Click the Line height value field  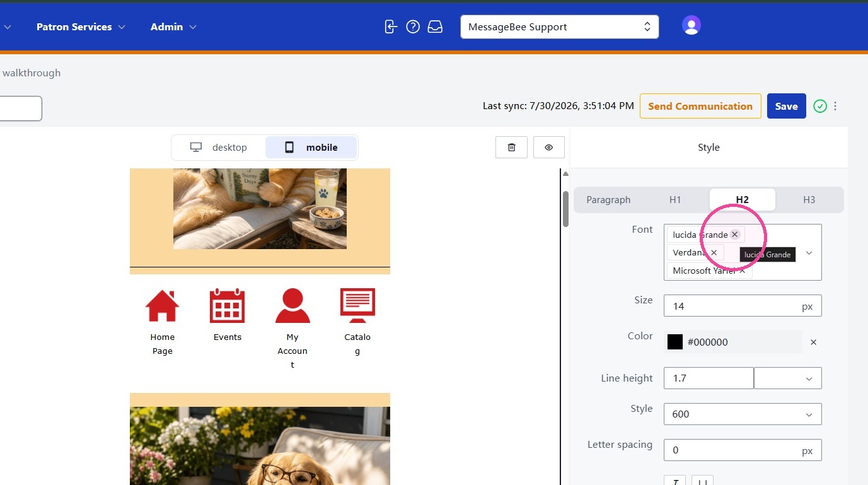coord(709,378)
